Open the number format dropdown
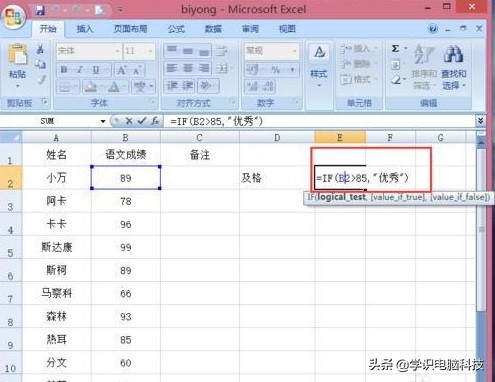This screenshot has height=382, width=495. pos(294,51)
